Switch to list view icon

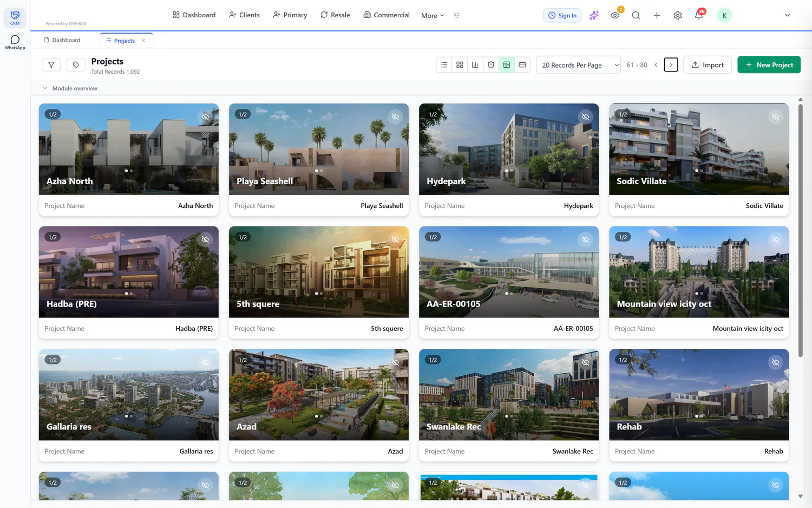(x=444, y=65)
